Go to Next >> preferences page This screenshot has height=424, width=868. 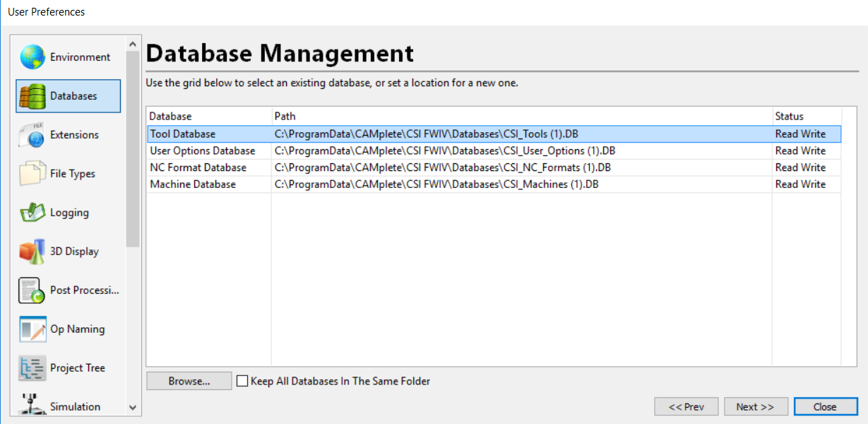[756, 406]
